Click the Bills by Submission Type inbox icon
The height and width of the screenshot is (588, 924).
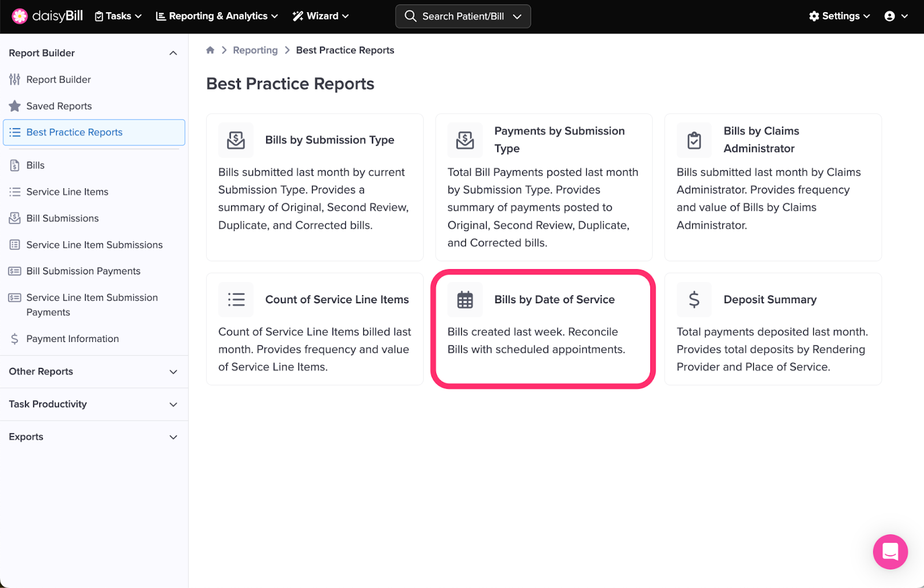click(x=236, y=140)
